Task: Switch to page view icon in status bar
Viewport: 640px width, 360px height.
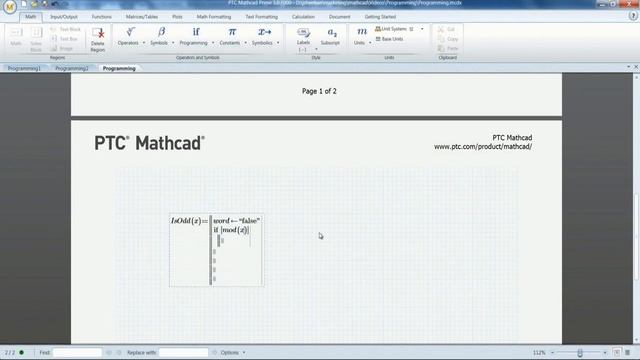Action: pos(617,352)
